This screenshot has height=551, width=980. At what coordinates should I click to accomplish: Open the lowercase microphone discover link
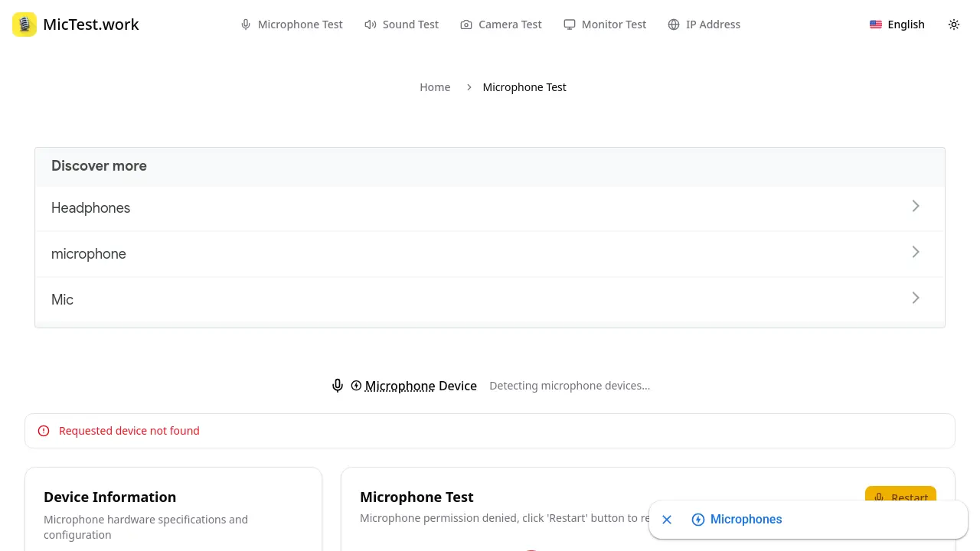tap(490, 254)
